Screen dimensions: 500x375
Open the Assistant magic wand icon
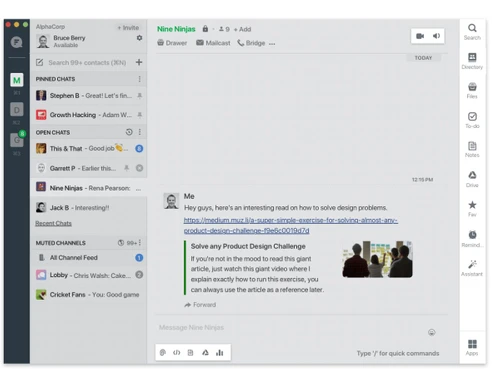(472, 264)
